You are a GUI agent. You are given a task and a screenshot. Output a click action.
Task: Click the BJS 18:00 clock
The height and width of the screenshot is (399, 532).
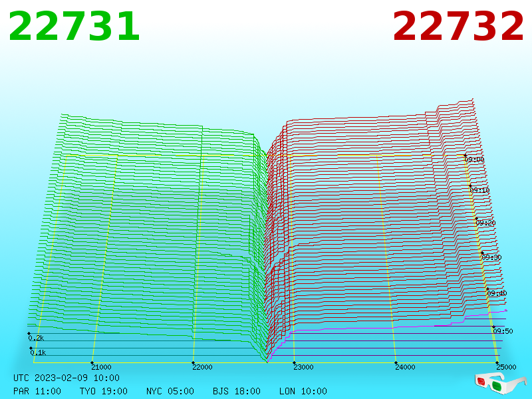(x=237, y=391)
